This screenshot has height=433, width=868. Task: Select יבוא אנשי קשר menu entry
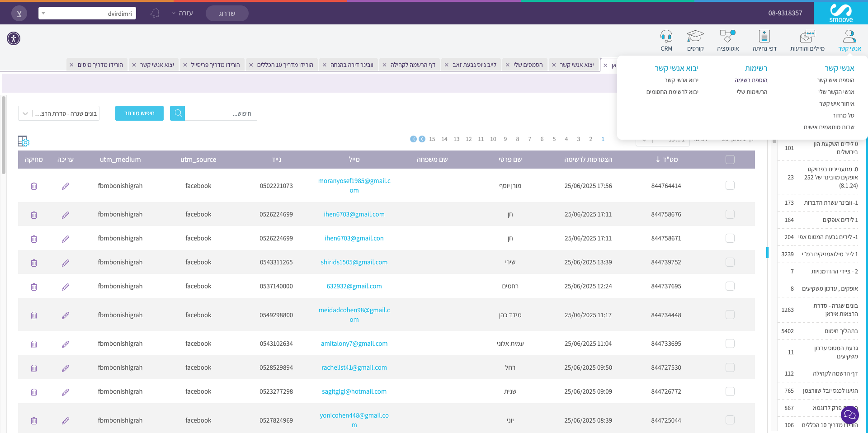(x=681, y=80)
